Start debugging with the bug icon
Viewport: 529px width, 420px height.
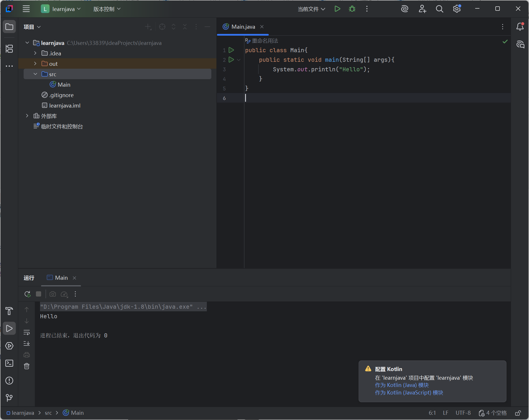[352, 9]
